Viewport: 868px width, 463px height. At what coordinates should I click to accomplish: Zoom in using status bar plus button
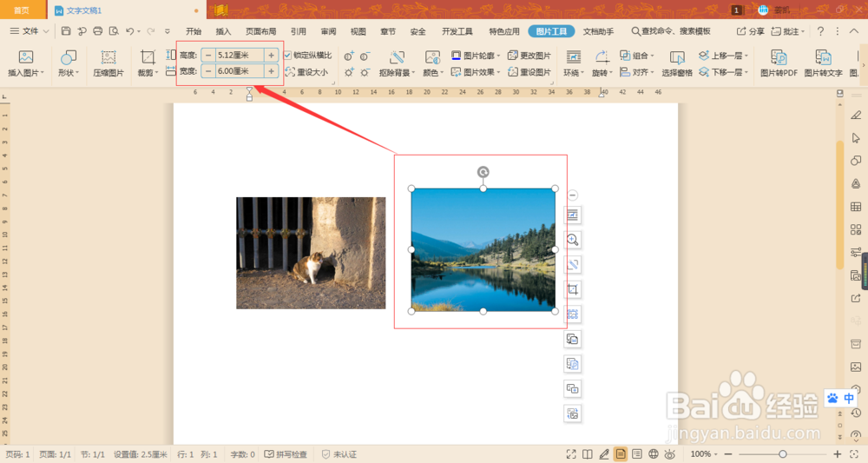click(837, 454)
